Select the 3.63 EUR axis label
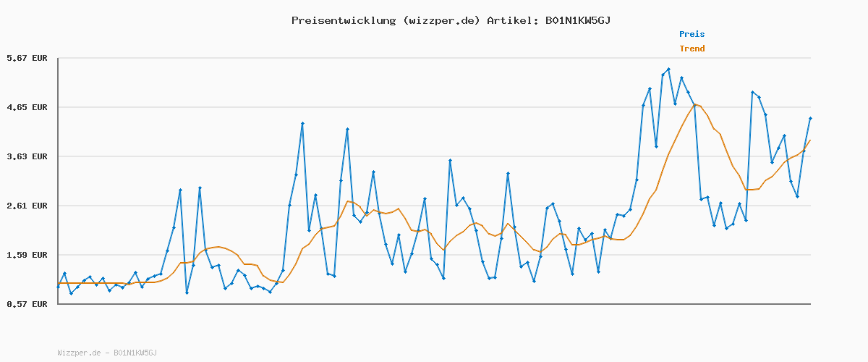 [27, 156]
